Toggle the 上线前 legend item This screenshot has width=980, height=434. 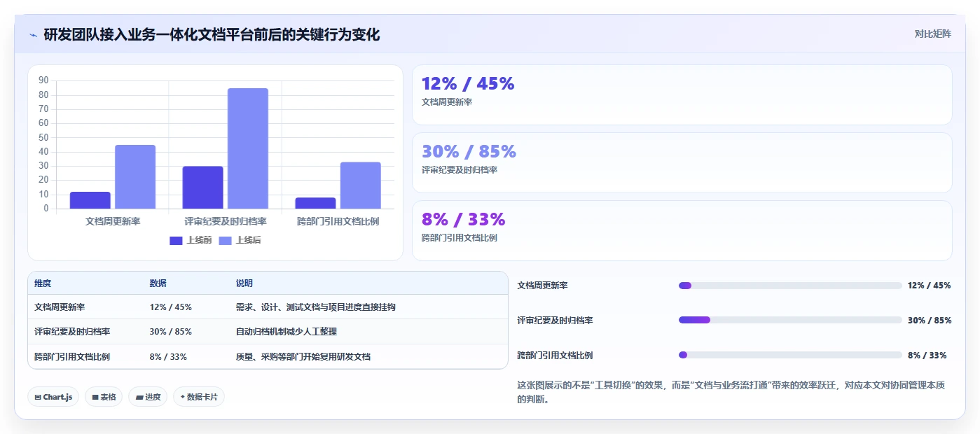pyautogui.click(x=191, y=240)
